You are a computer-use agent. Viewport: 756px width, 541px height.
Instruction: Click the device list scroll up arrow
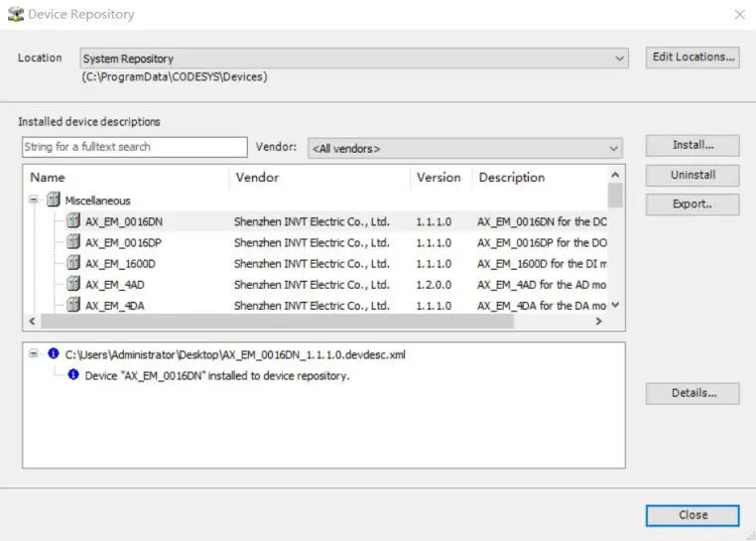pyautogui.click(x=615, y=175)
